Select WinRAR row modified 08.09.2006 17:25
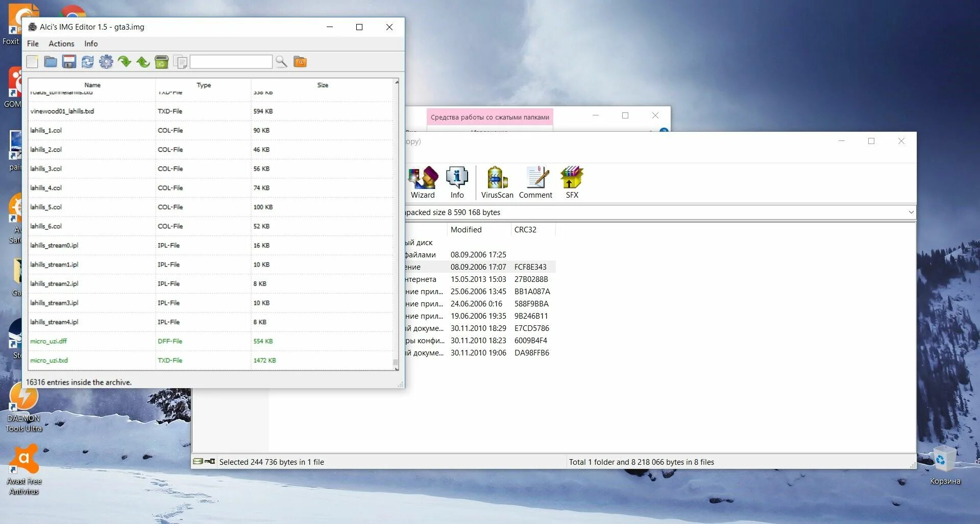 480,255
